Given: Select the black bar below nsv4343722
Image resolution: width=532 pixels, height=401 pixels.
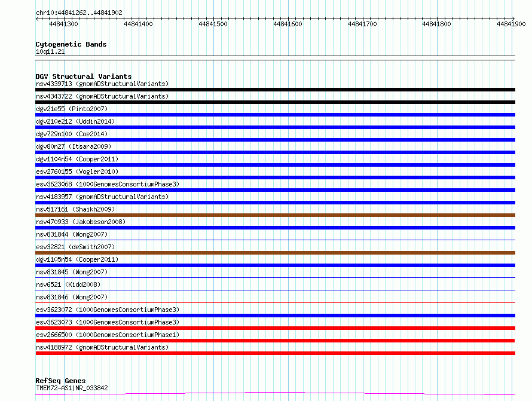Looking at the screenshot, I should pos(275,102).
